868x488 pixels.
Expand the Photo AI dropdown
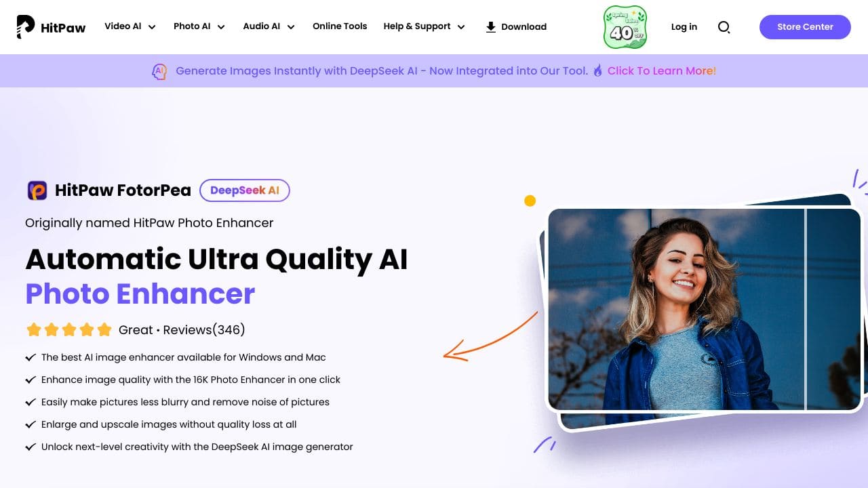point(199,26)
